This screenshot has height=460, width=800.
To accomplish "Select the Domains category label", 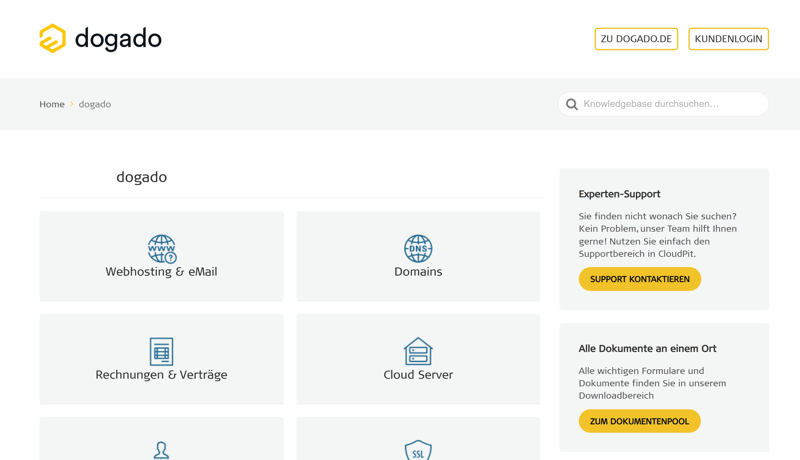I will [418, 272].
